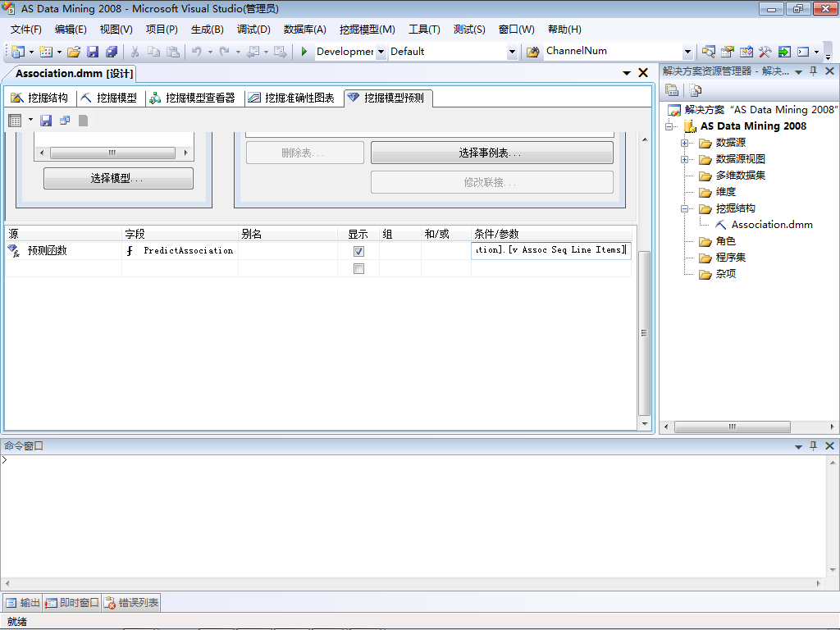
Task: Click the condition/parameter input field
Action: [x=550, y=250]
